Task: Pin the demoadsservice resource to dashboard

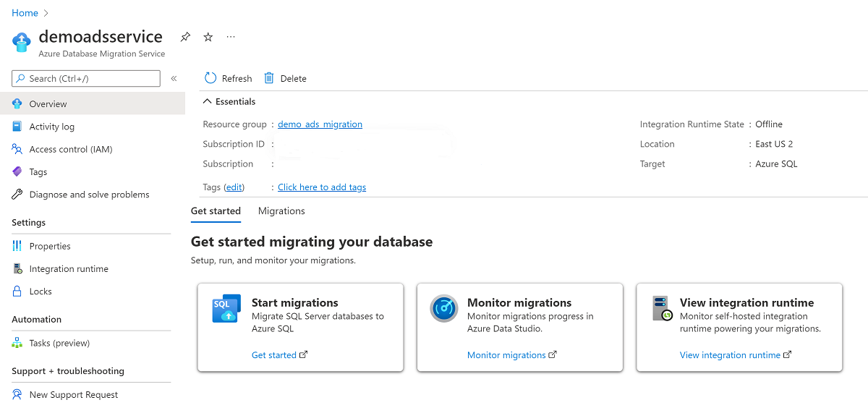Action: 185,37
